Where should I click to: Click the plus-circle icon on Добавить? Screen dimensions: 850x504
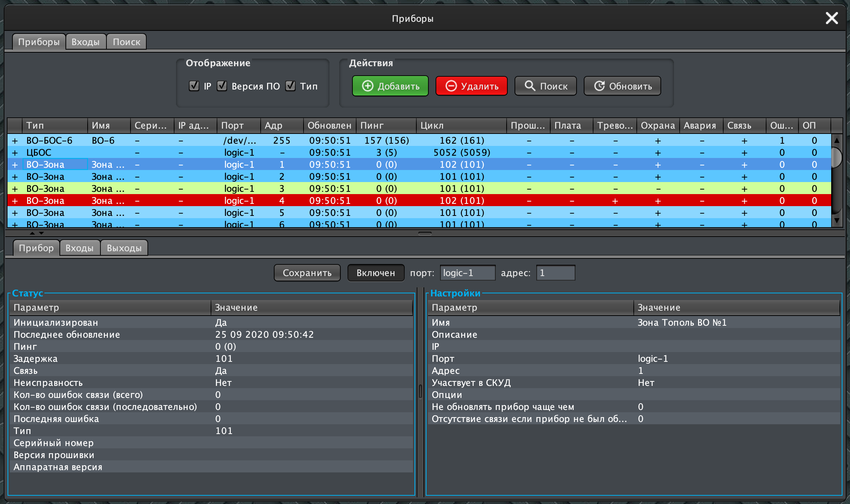[x=367, y=86]
